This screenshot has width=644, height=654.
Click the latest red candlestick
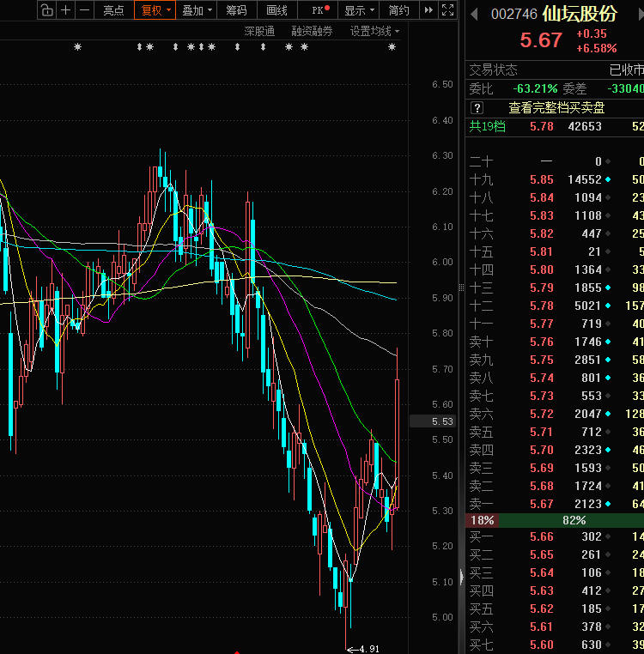click(397, 428)
